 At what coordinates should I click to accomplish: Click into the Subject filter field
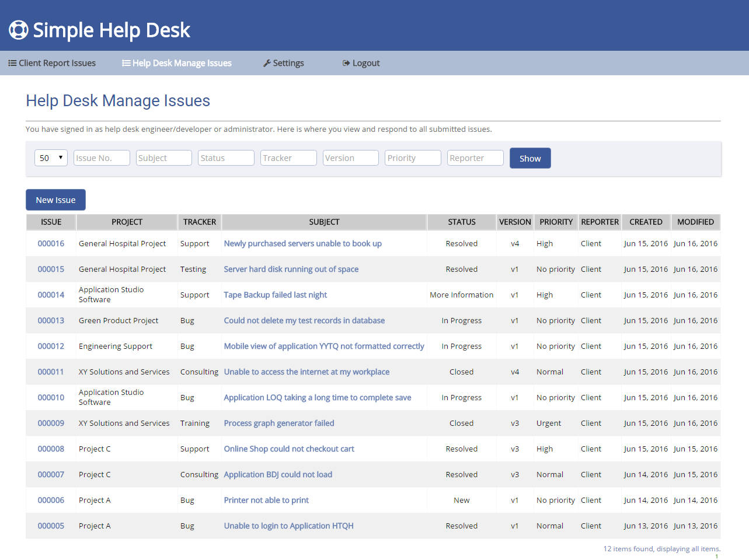pos(164,158)
